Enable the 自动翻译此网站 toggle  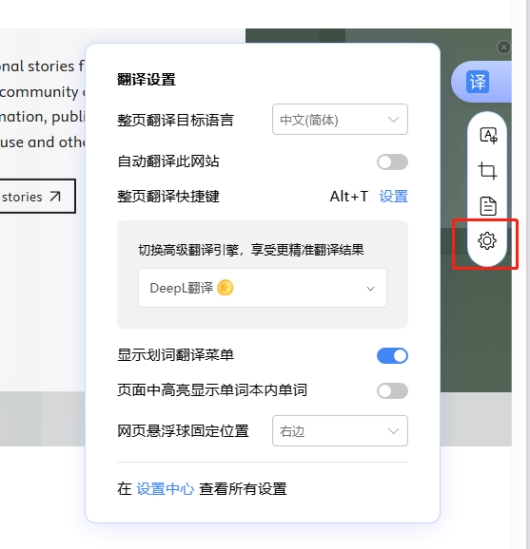(x=392, y=162)
